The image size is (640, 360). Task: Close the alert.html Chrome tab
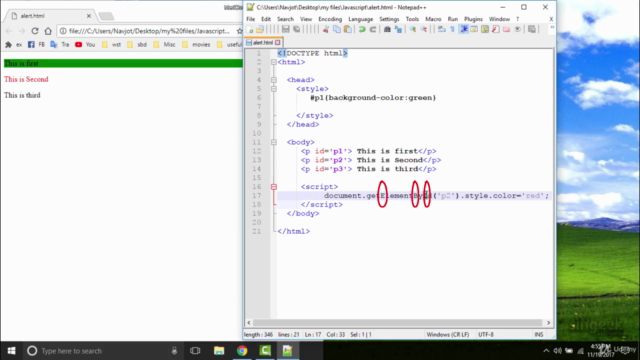point(89,16)
